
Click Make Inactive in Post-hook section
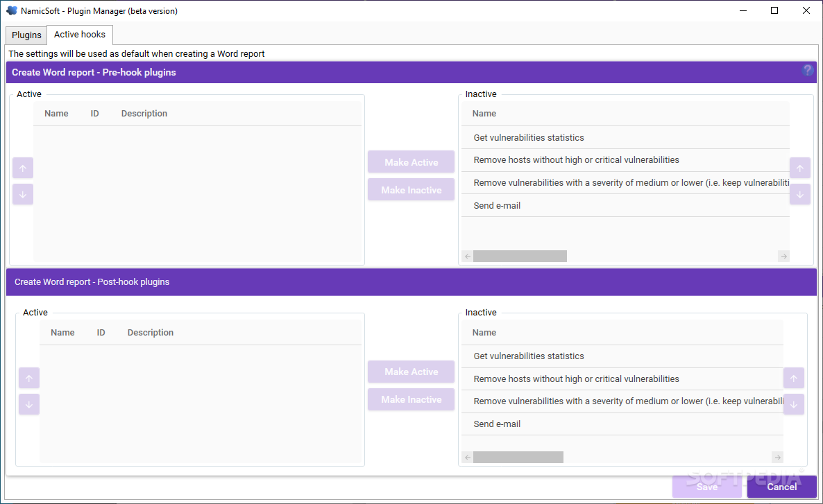411,399
